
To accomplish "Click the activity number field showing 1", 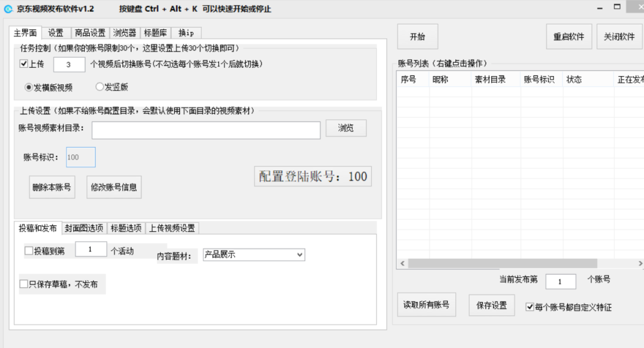I will (91, 249).
